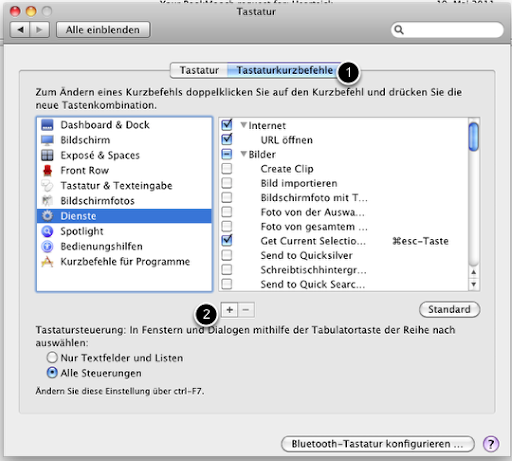Image resolution: width=512 pixels, height=461 pixels.
Task: Click the services list scrollbar thumb
Action: (473, 137)
